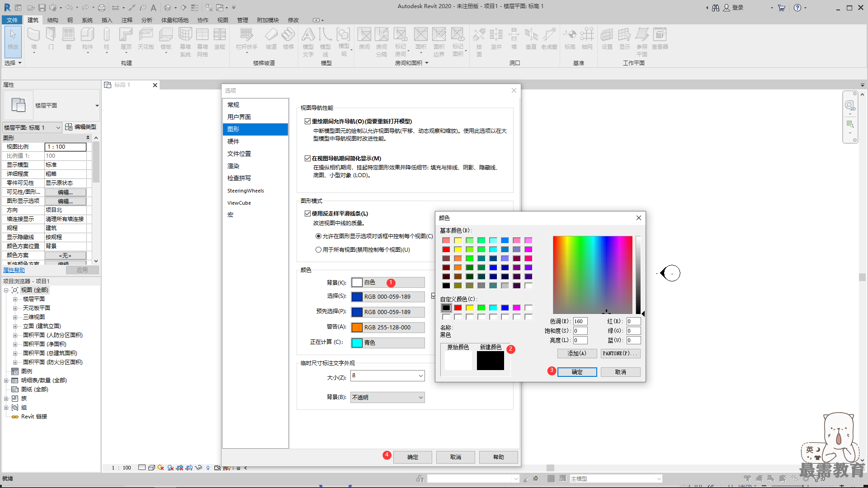Screen dimensions: 868x488
Task: Switch to the Insert ribbon tab
Action: pos(107,20)
